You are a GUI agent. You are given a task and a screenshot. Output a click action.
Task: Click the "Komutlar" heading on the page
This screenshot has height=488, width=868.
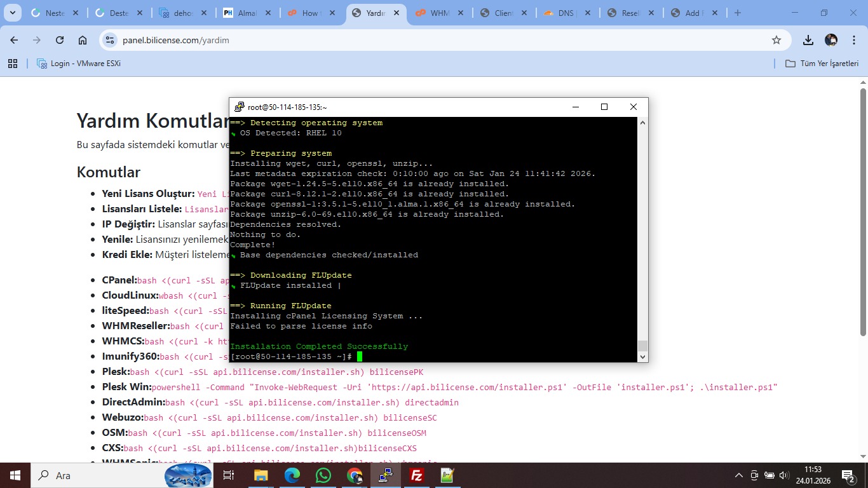point(109,172)
